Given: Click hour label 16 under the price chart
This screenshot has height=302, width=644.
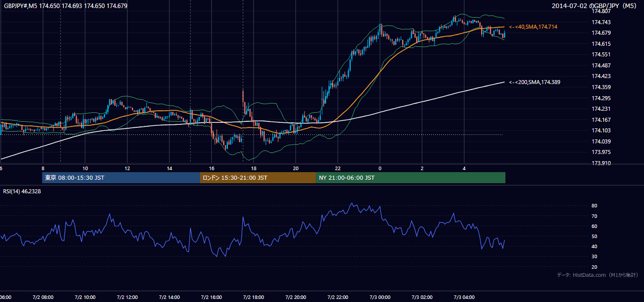Looking at the screenshot, I should point(212,168).
